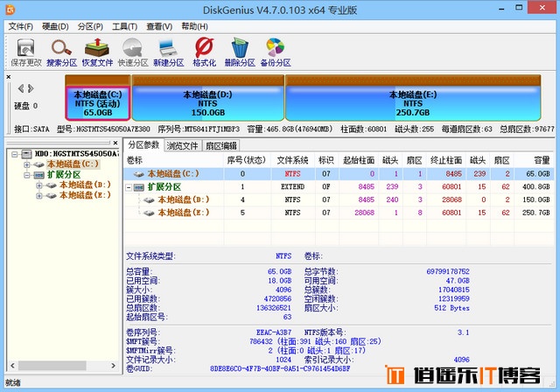Click the 就绪 status bar text
This screenshot has width=560, height=392.
(13, 382)
